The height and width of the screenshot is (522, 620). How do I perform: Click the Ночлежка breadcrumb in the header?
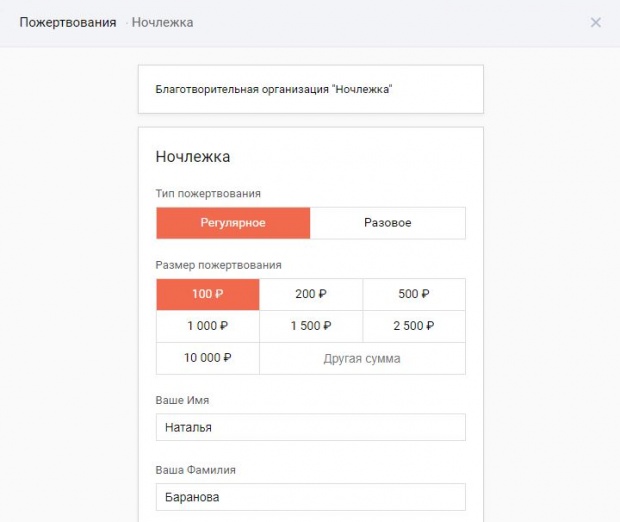pos(163,22)
